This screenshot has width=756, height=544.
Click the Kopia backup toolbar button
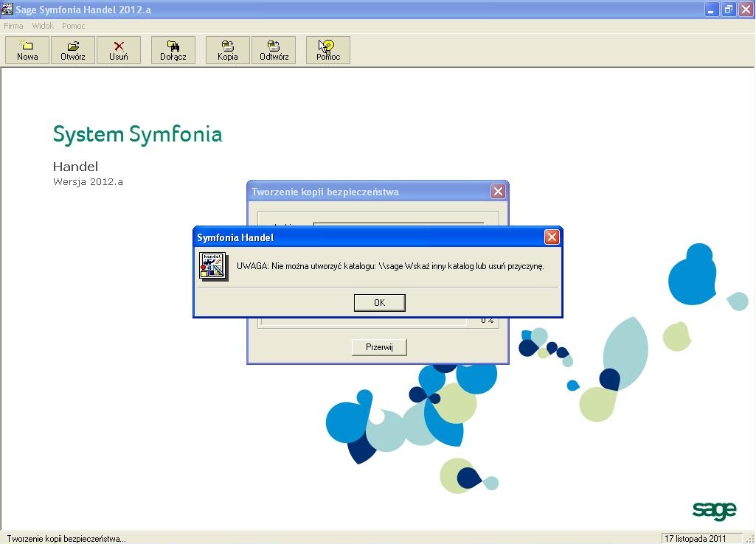[228, 50]
